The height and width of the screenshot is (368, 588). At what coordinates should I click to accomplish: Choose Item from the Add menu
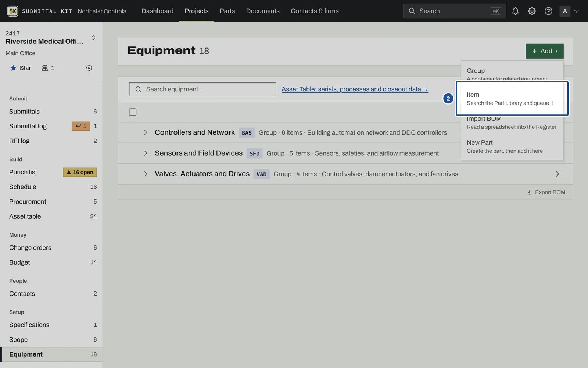coord(512,98)
